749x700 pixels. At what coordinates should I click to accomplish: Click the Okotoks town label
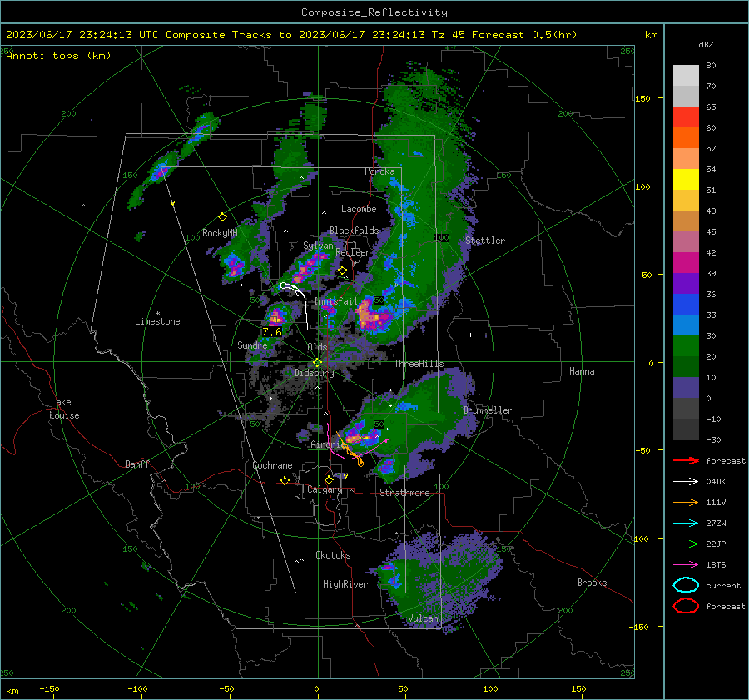333,555
